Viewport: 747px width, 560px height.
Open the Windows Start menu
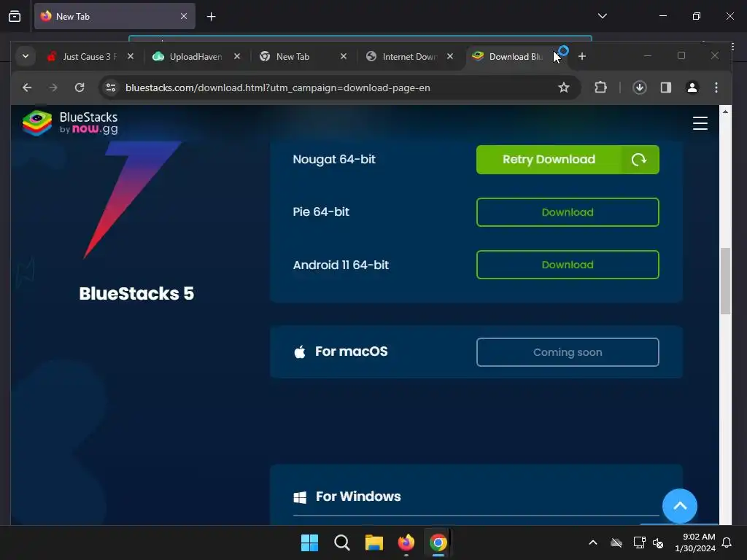tap(309, 542)
